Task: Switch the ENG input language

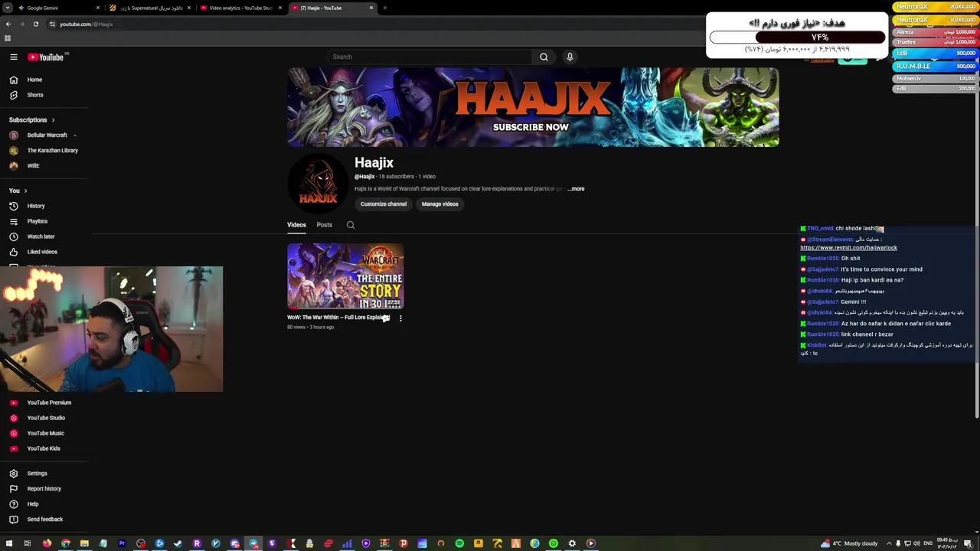Action: 929,543
